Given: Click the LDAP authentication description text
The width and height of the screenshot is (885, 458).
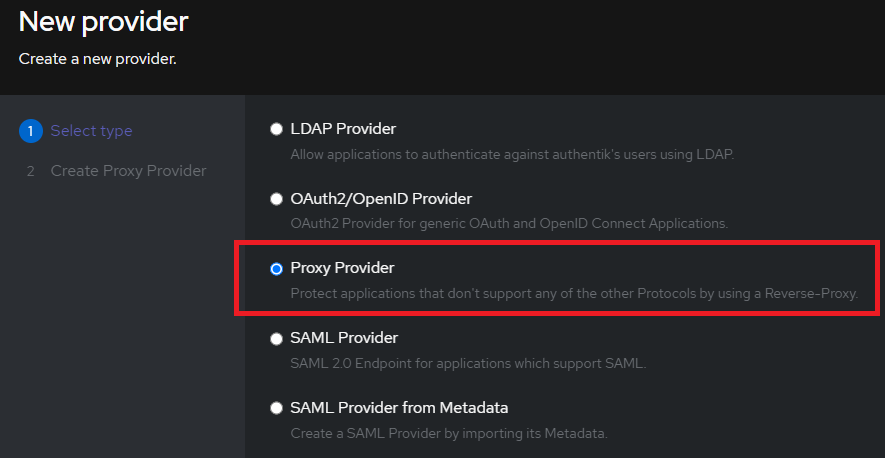Looking at the screenshot, I should (512, 154).
